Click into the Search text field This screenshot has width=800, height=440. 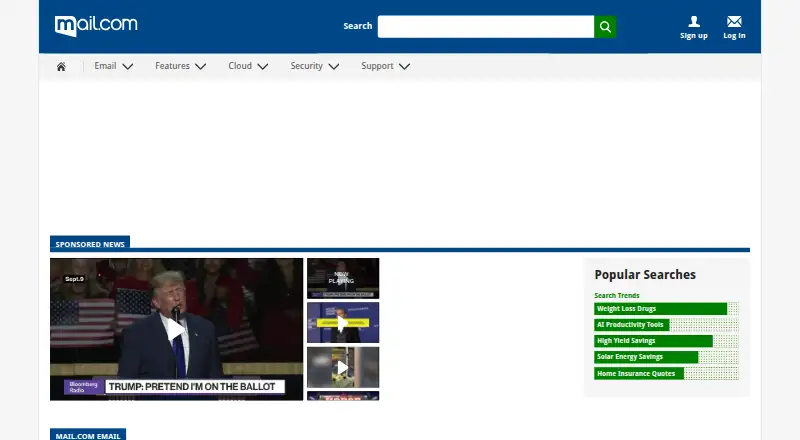click(486, 27)
